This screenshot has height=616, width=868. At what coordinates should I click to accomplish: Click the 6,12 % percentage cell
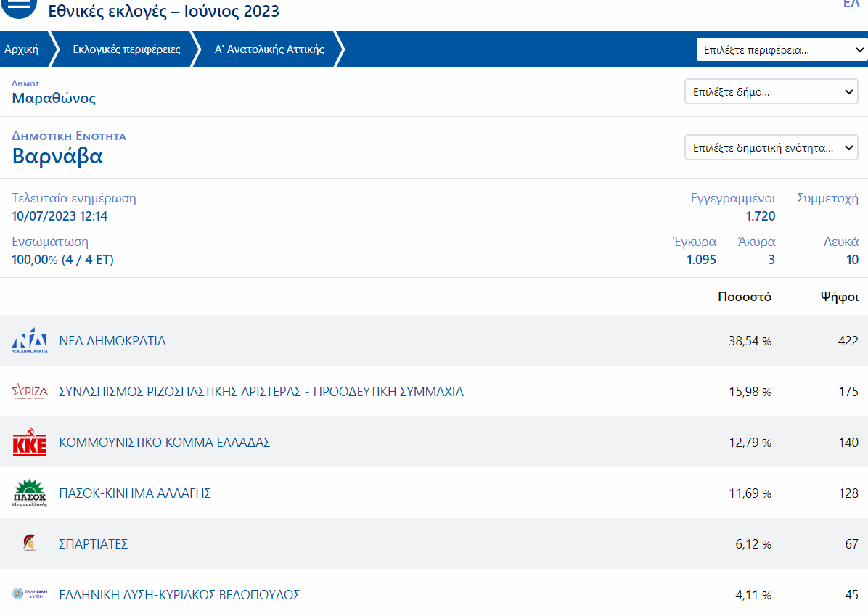pos(753,545)
